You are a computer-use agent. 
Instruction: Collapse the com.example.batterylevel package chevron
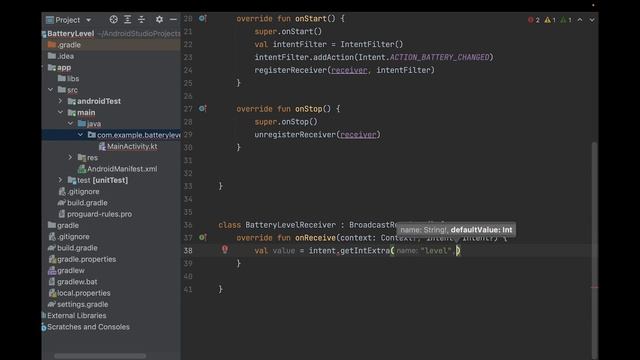point(80,134)
